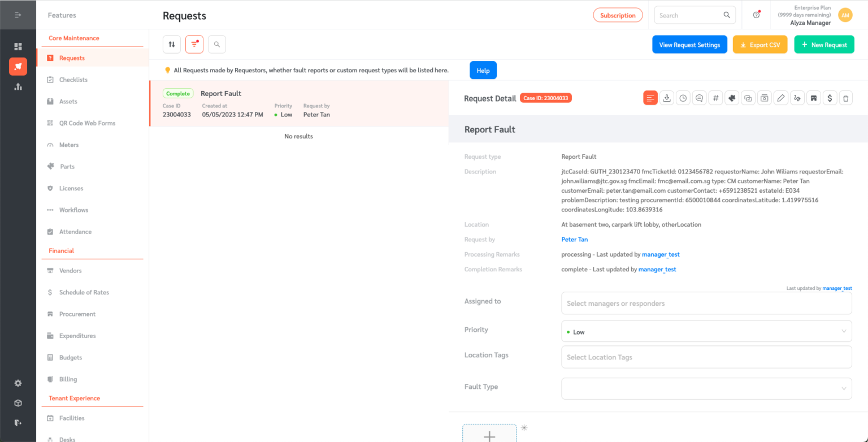Open the signature icon in the detail toolbar
868x442 pixels.
coord(797,97)
